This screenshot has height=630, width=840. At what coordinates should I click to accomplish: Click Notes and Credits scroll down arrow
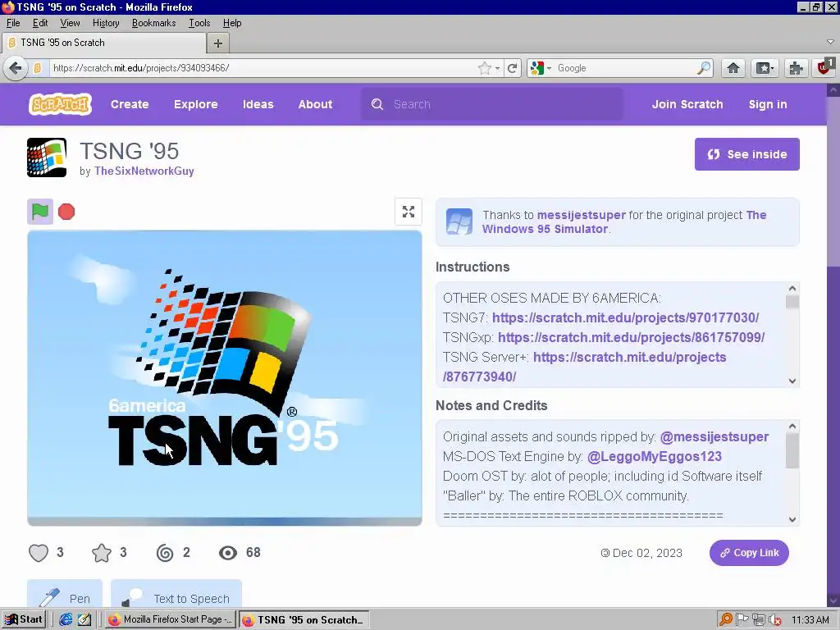792,519
